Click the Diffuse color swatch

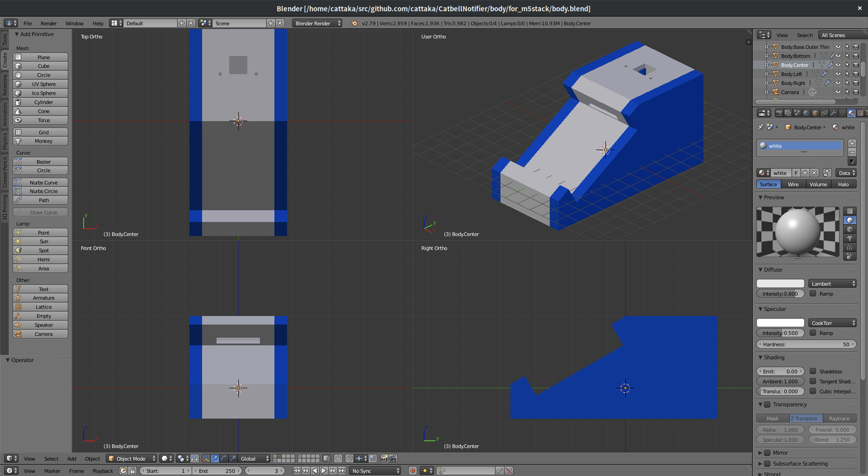point(780,283)
